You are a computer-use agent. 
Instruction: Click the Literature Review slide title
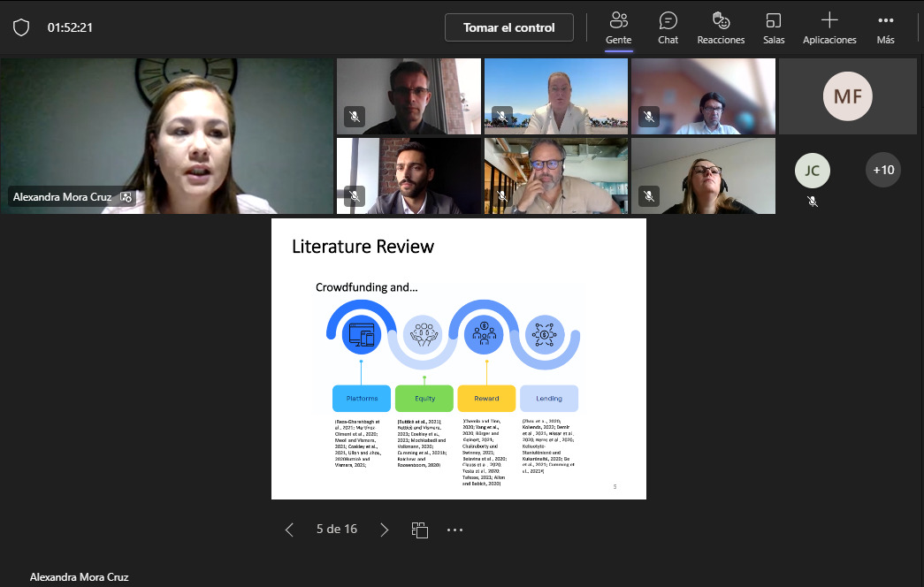coord(363,247)
